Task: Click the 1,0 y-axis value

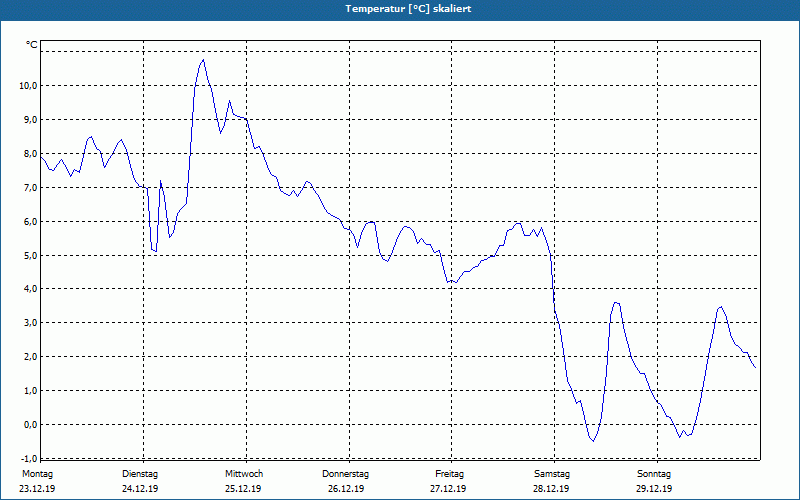Action: tap(30, 391)
